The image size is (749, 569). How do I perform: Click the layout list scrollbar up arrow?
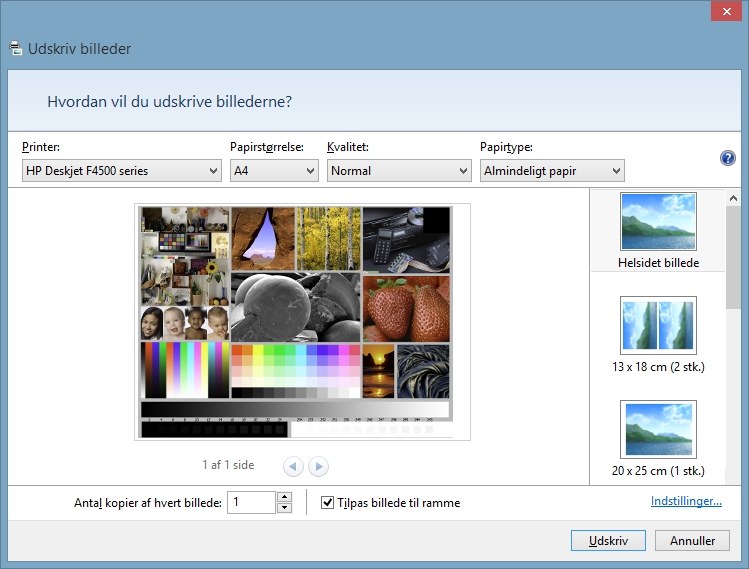tap(733, 198)
